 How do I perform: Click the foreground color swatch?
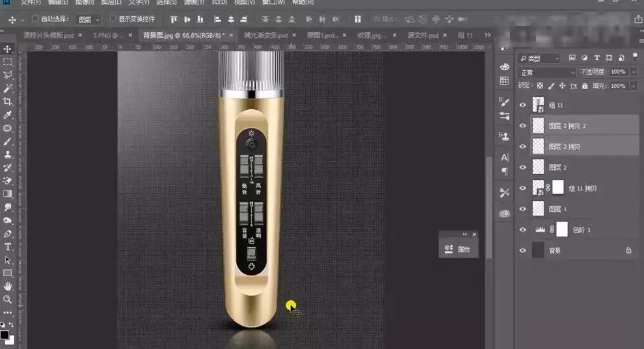pyautogui.click(x=4, y=335)
